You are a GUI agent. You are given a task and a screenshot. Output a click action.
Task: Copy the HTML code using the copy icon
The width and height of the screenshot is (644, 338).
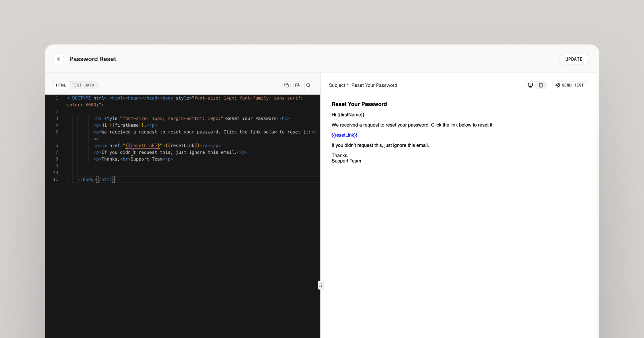point(286,85)
